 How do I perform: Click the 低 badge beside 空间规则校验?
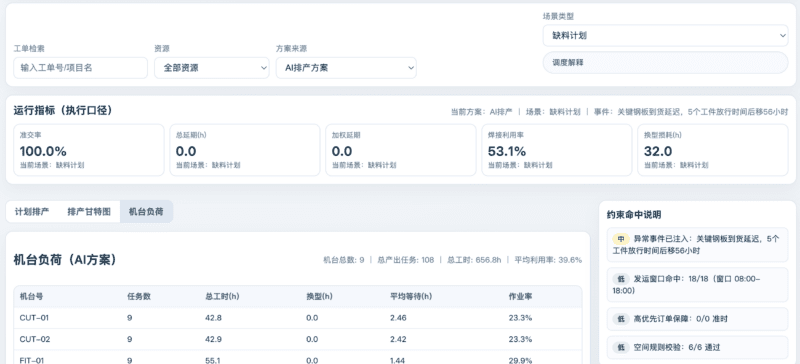(x=621, y=347)
